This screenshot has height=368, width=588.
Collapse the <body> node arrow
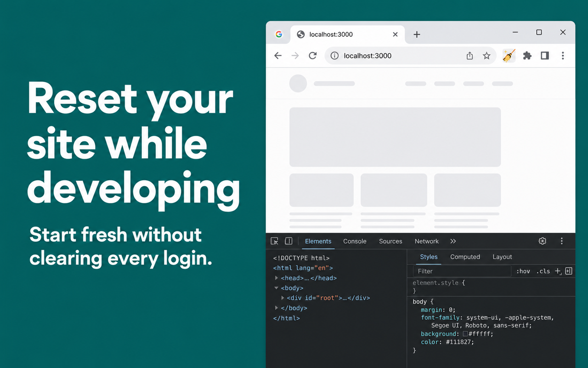[277, 288]
